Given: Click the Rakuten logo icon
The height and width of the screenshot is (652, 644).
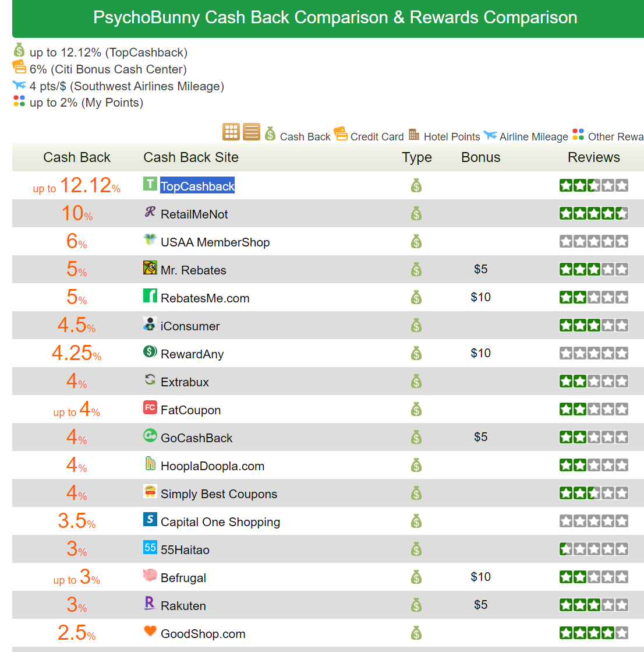Looking at the screenshot, I should click(x=150, y=604).
